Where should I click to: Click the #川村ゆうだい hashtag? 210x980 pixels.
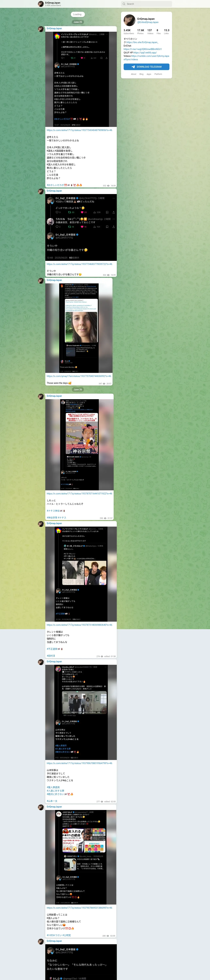click(x=54, y=935)
